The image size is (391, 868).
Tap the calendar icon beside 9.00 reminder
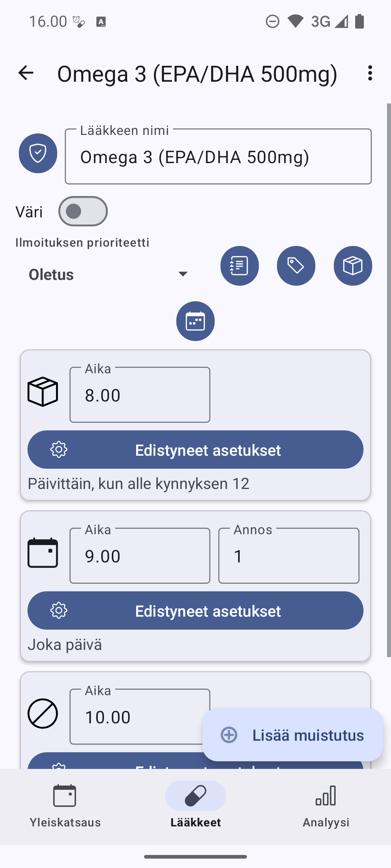click(43, 553)
